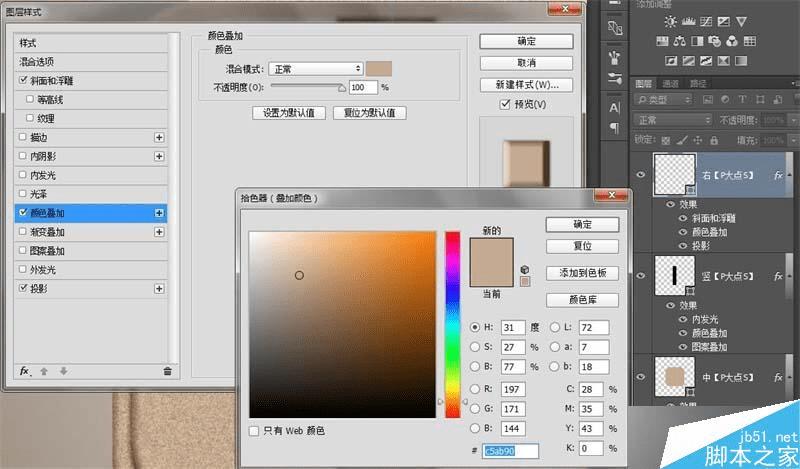The height and width of the screenshot is (469, 800).
Task: Add a Posterize adjustment
Action: (x=689, y=61)
